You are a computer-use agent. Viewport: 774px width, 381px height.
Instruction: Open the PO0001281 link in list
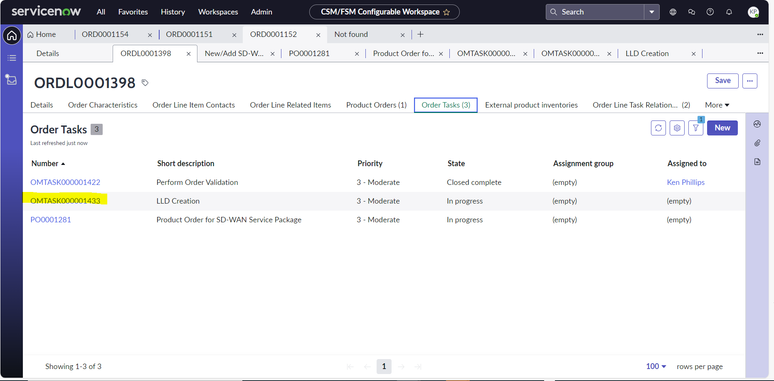[51, 220]
